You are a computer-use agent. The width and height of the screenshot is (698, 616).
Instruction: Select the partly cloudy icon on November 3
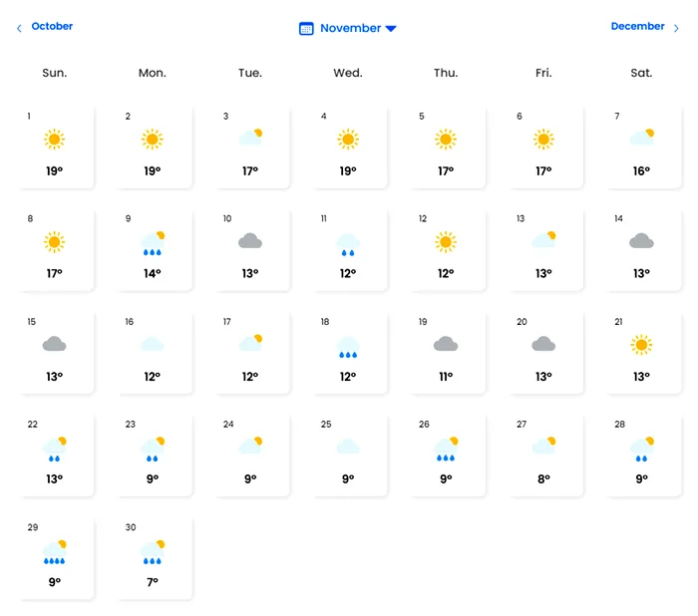pos(250,138)
